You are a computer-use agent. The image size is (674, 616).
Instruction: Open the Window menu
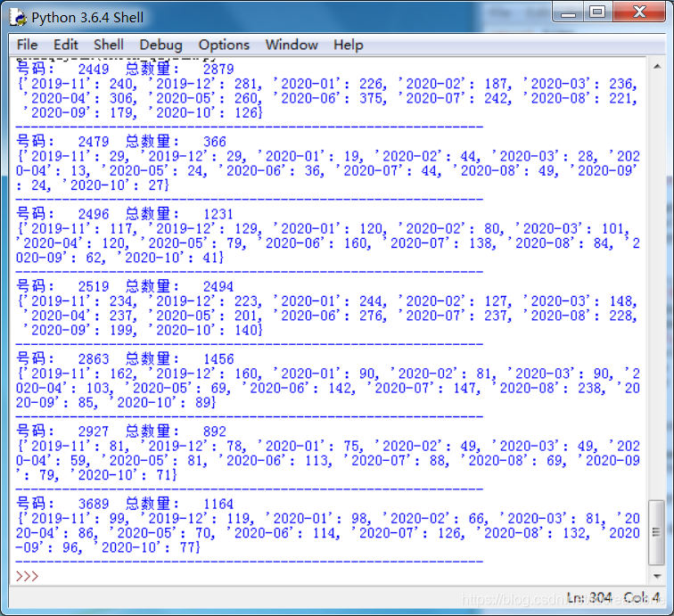click(292, 45)
